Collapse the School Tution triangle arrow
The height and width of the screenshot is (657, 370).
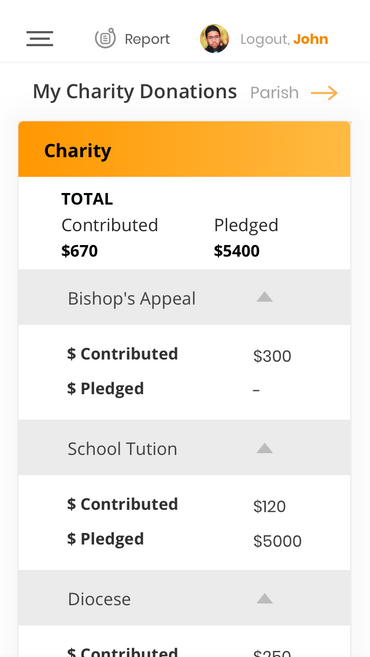[264, 448]
